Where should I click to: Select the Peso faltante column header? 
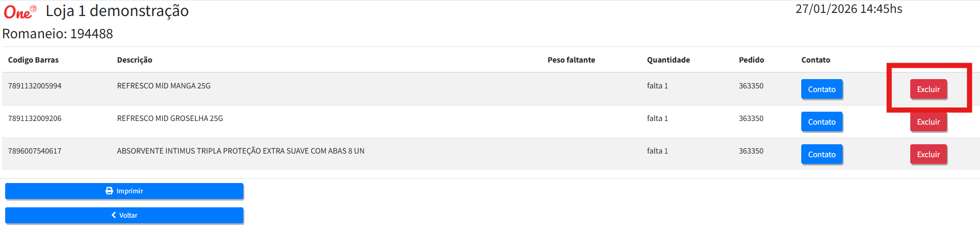point(571,60)
